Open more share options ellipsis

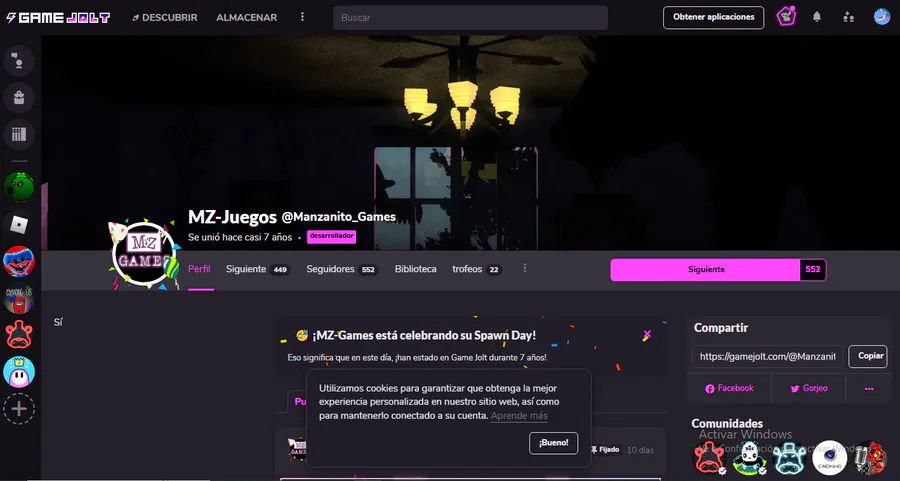[869, 389]
